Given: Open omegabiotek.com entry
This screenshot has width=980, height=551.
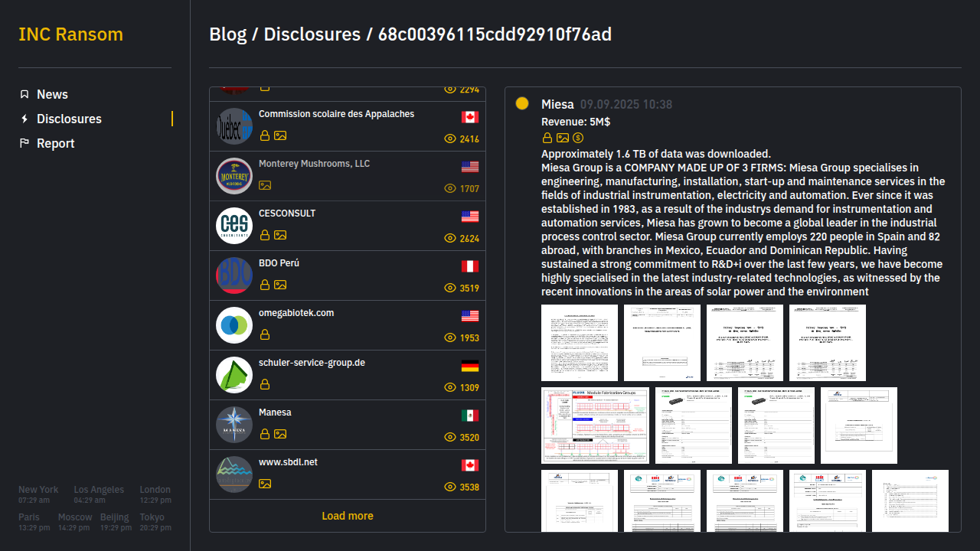Looking at the screenshot, I should tap(348, 325).
